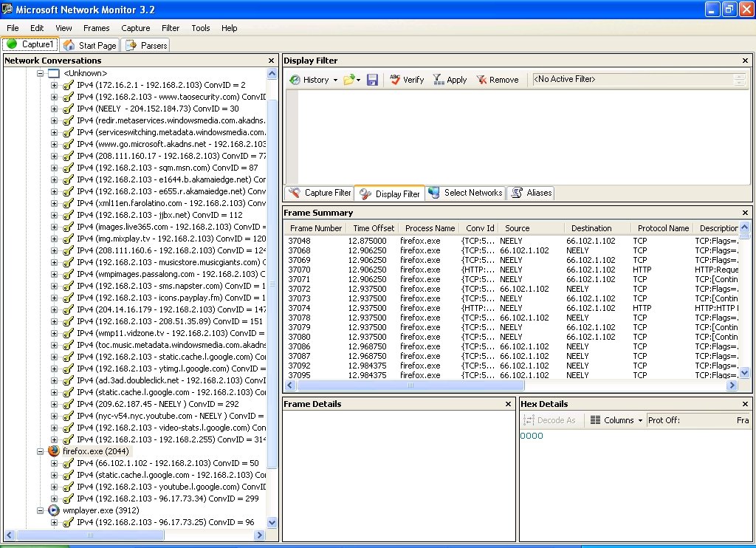756x548 pixels.
Task: Switch to the Capture Filter tab
Action: point(320,193)
